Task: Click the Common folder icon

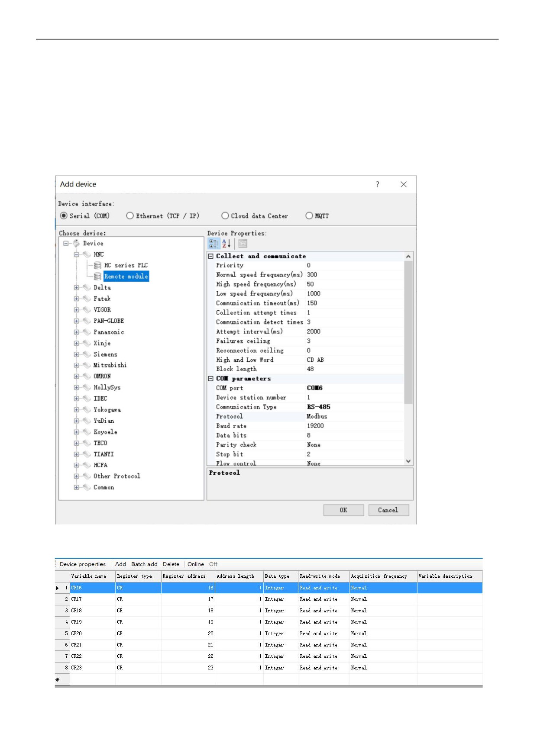Action: pyautogui.click(x=87, y=487)
